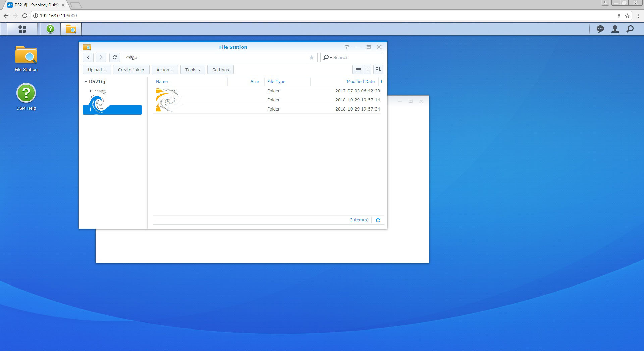
Task: Open the File Station desktop shortcut
Action: click(26, 59)
